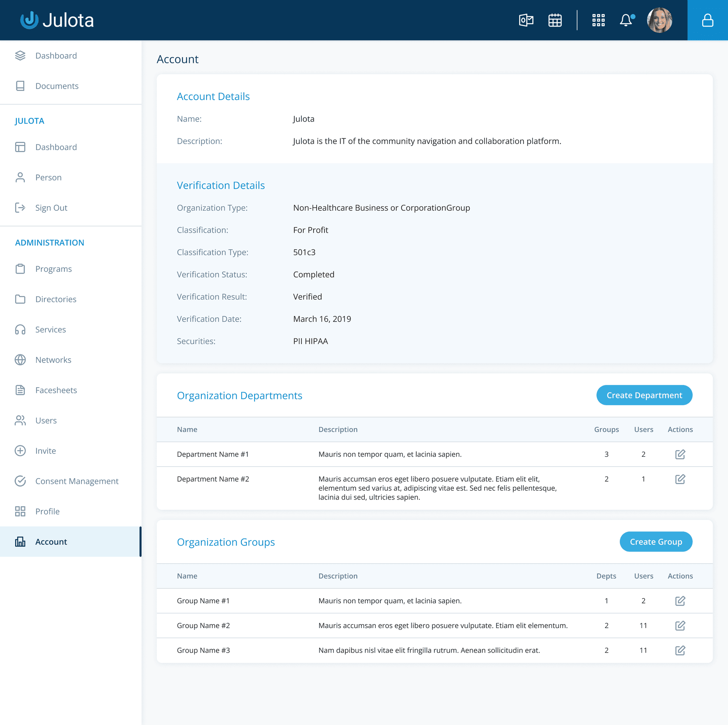Open Programs in Administration
Image resolution: width=728 pixels, height=725 pixels.
tap(71, 269)
